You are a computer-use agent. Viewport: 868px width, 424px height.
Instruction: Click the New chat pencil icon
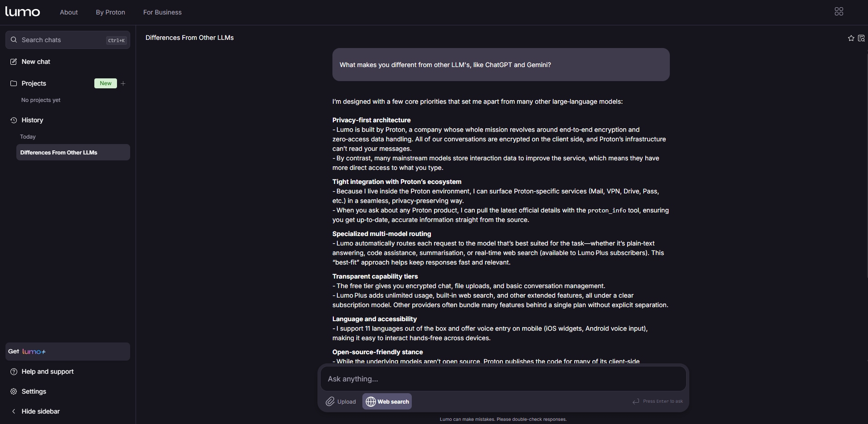tap(14, 62)
